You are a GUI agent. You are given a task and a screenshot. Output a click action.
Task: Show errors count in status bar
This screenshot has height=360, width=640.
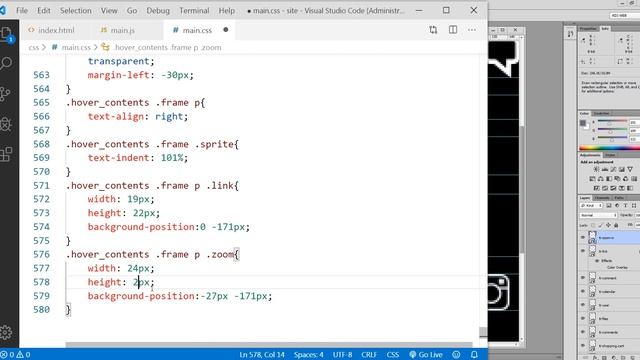click(7, 354)
